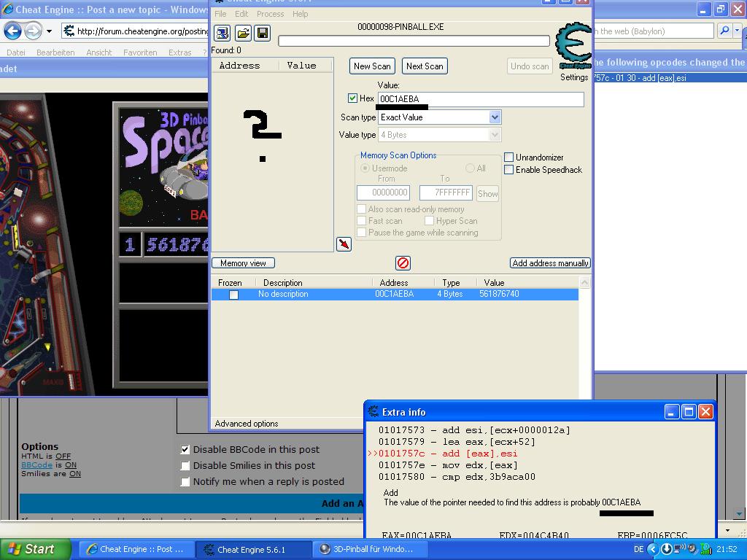Expand hidden system tray icons
Image resolution: width=747 pixels, height=560 pixels.
pyautogui.click(x=653, y=550)
